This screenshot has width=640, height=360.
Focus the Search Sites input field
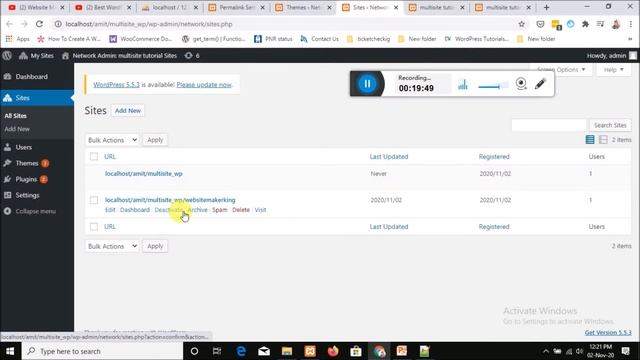[x=549, y=125]
